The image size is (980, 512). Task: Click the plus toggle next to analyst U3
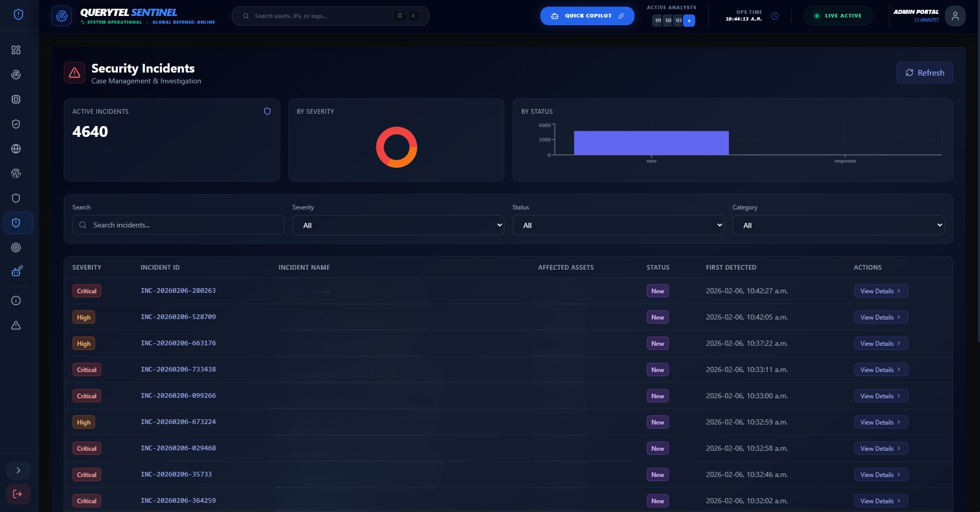[x=689, y=21]
